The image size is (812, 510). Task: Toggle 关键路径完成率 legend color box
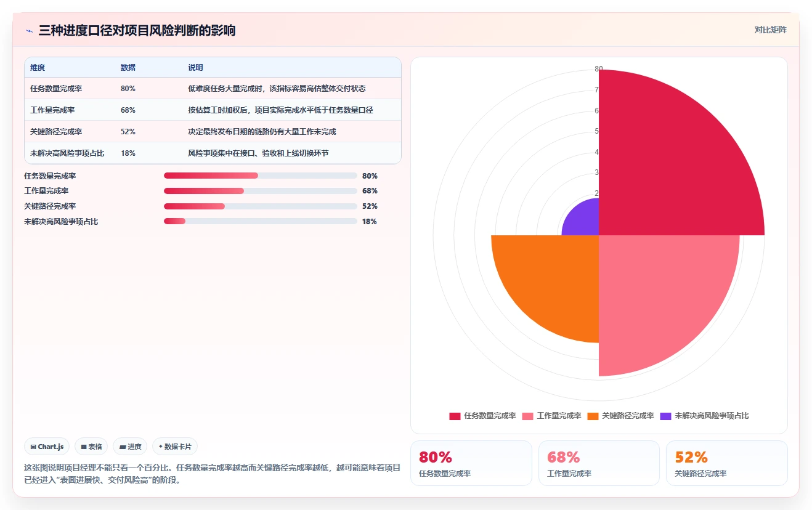pos(593,416)
